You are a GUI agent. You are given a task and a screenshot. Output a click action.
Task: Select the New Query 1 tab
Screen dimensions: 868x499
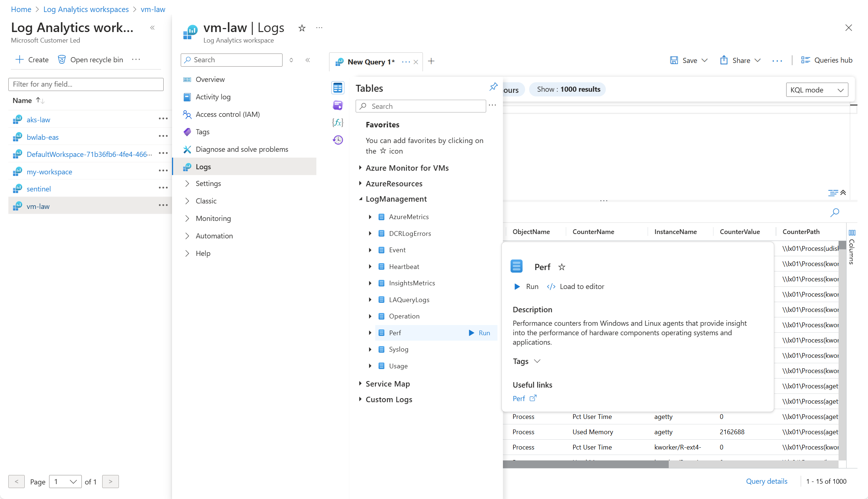click(x=371, y=62)
